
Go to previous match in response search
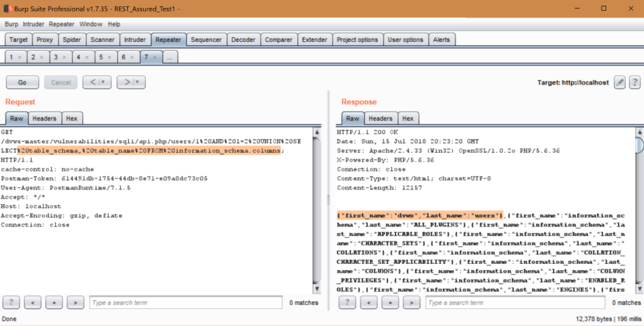pos(370,303)
